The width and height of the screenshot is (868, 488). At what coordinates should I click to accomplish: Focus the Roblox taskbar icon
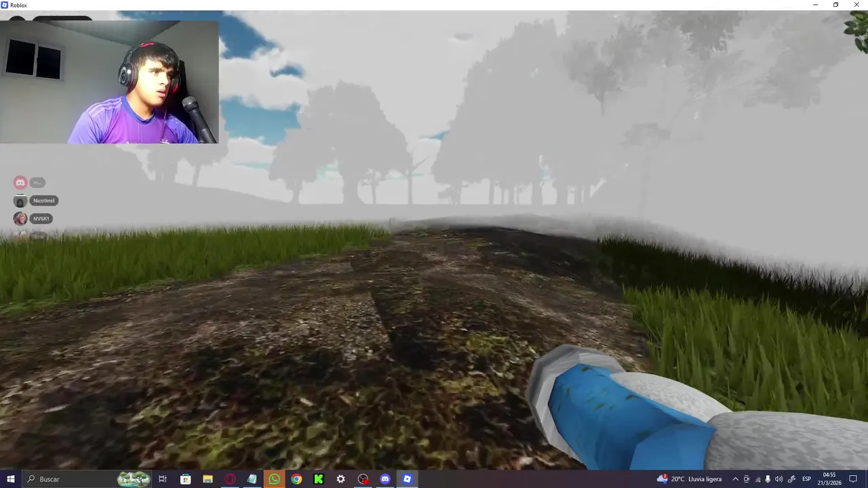407,479
